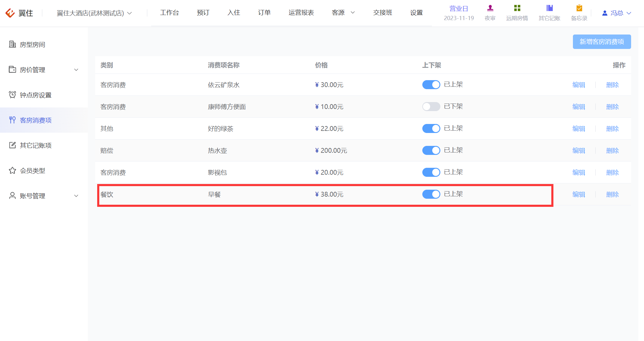Expand the 房价管理 sidebar chevron
Screen dimensions: 644x341
pyautogui.click(x=76, y=70)
